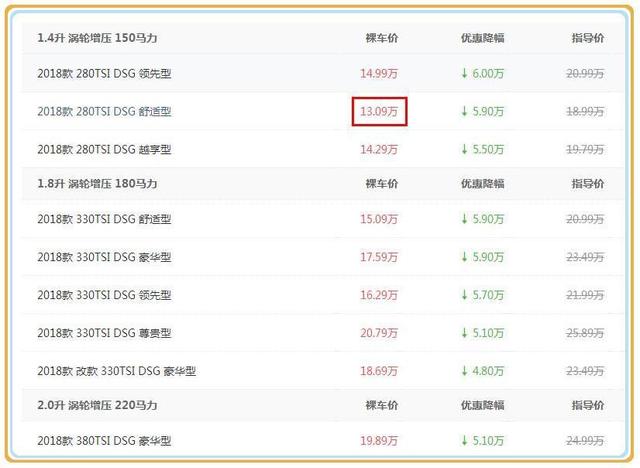Viewport: 640px width, 468px height.
Task: Select the 2018款 280TSI DSG 越享型 model name
Action: pos(104,149)
